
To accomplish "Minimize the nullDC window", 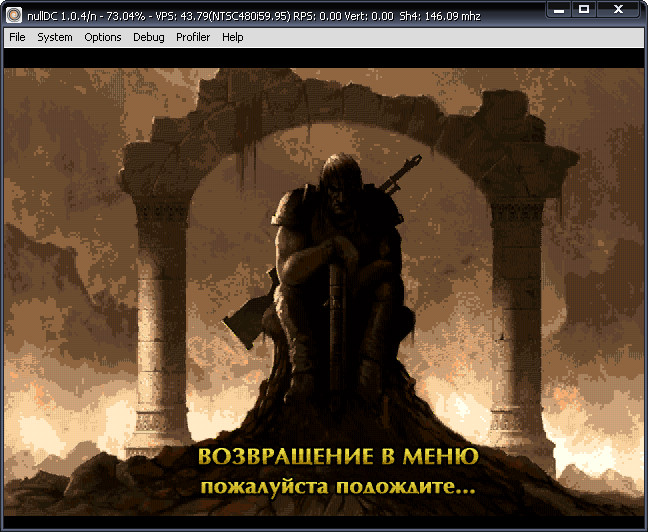I will click(559, 10).
